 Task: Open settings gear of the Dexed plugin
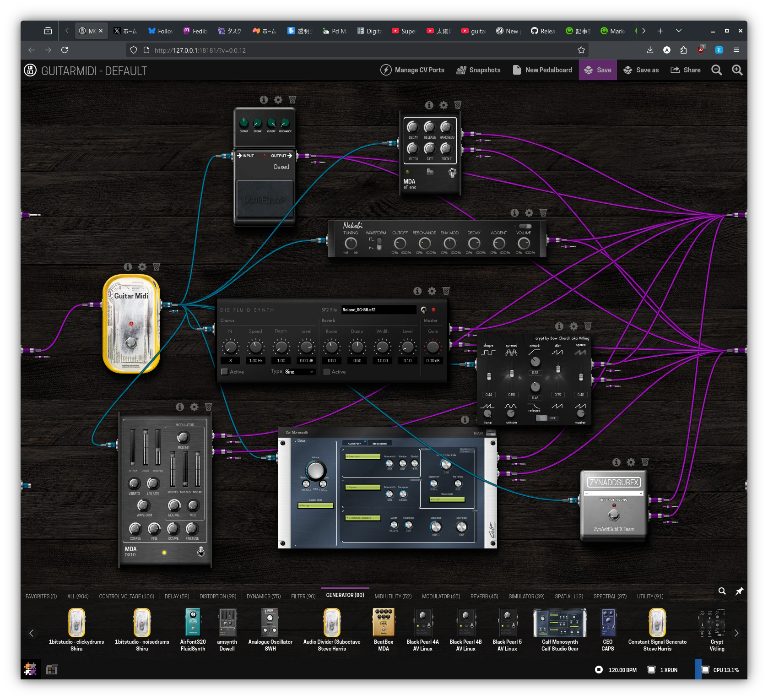click(278, 99)
